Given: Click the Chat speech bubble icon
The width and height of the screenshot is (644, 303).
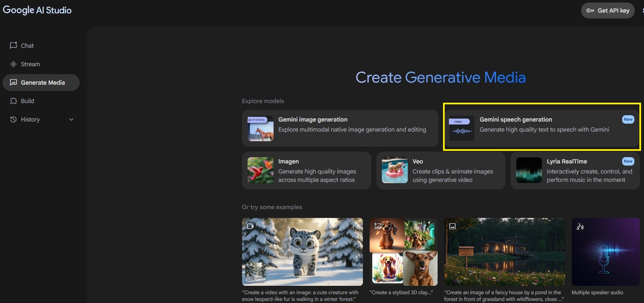Looking at the screenshot, I should (13, 45).
